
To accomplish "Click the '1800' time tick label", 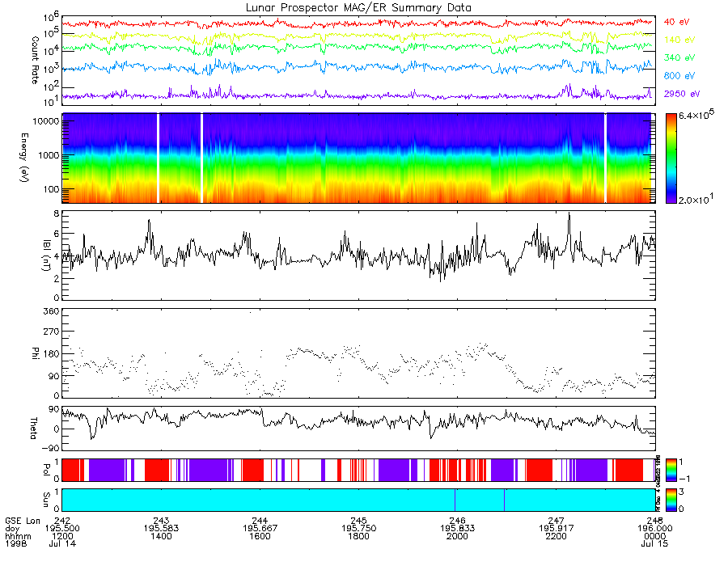I will pos(358,536).
